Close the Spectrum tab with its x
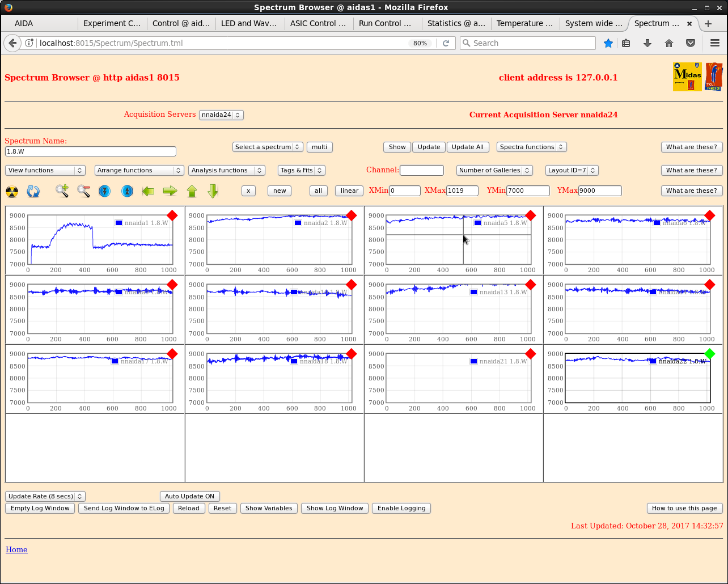Viewport: 728px width, 584px height. (x=689, y=24)
